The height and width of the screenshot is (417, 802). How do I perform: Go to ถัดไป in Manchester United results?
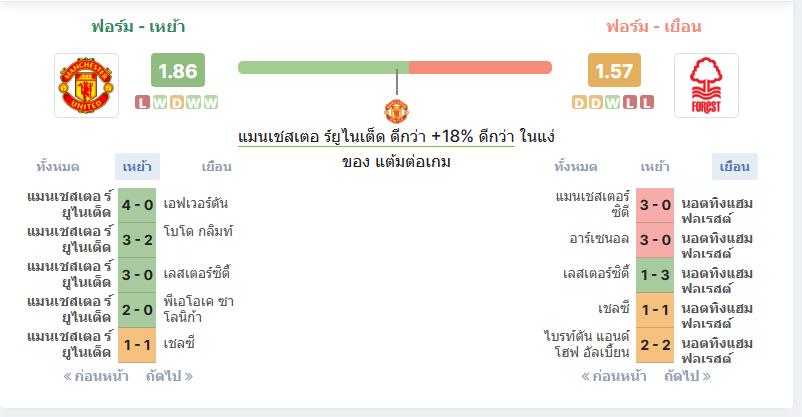(x=169, y=377)
